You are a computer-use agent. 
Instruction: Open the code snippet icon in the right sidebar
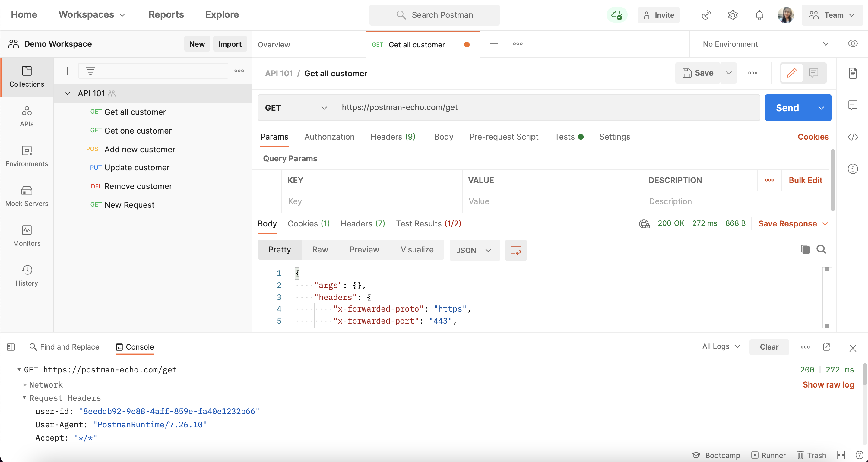(853, 137)
